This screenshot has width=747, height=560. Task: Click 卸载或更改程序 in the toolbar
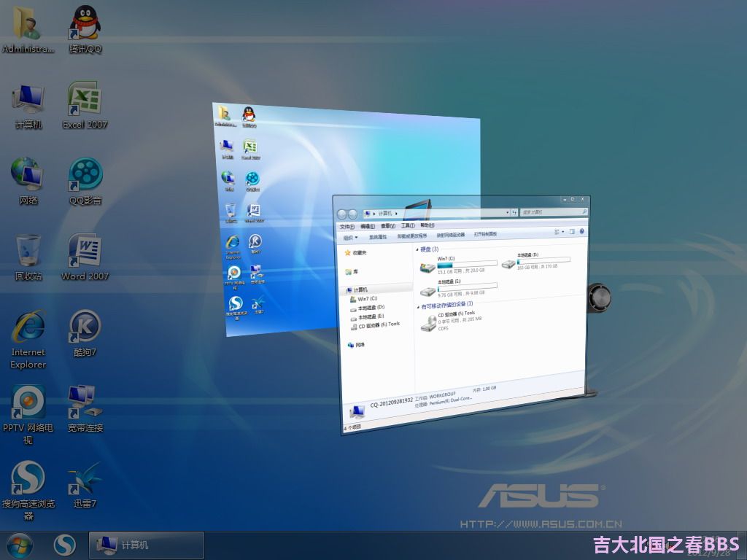tap(412, 236)
